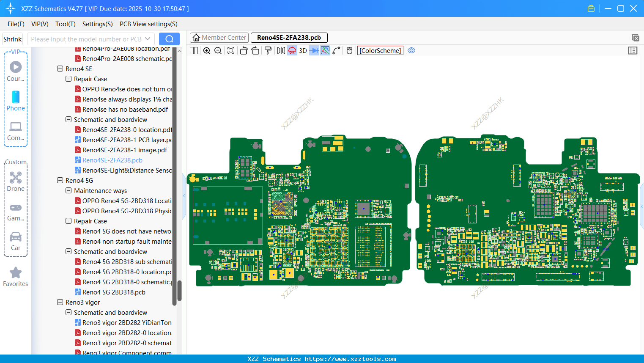Open the mouse settings icon
This screenshot has width=644, height=363.
[x=349, y=51]
